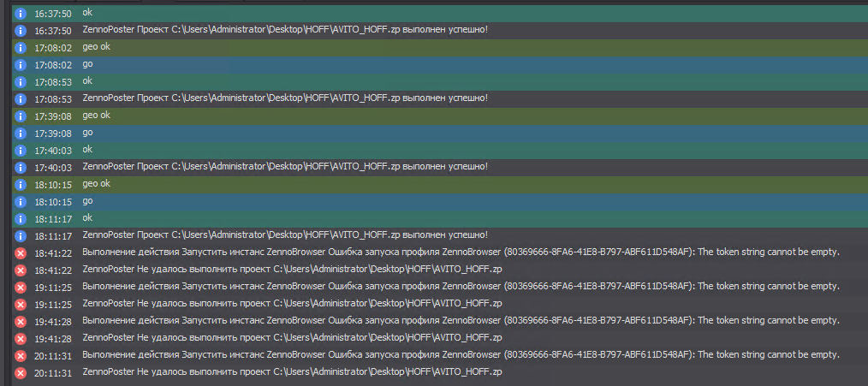
Task: Click timestamp 17:40:03 in the 'выполнен успешно' row
Action: click(52, 168)
